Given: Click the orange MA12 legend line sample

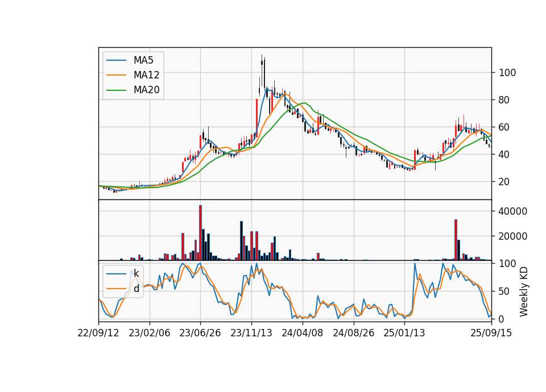Looking at the screenshot, I should pyautogui.click(x=116, y=75).
